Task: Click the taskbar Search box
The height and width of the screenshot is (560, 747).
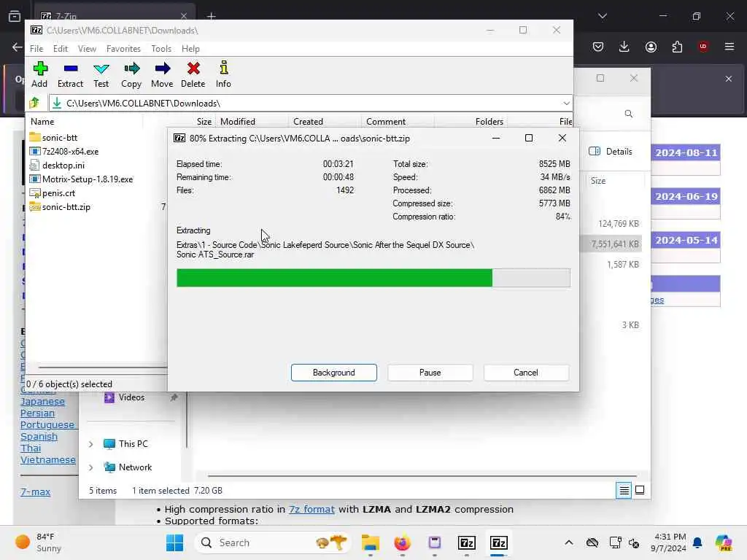Action: 273,542
